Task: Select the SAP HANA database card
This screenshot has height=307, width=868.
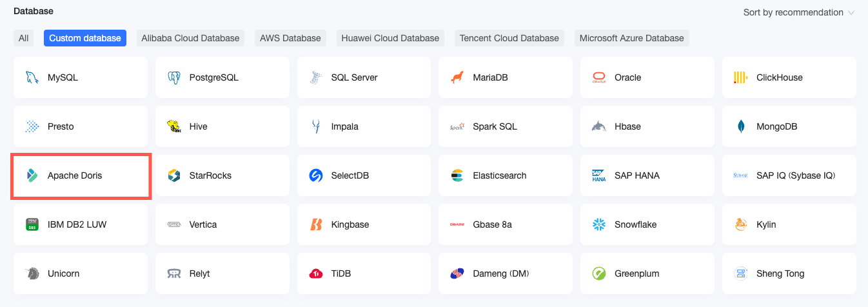Action: coord(647,175)
